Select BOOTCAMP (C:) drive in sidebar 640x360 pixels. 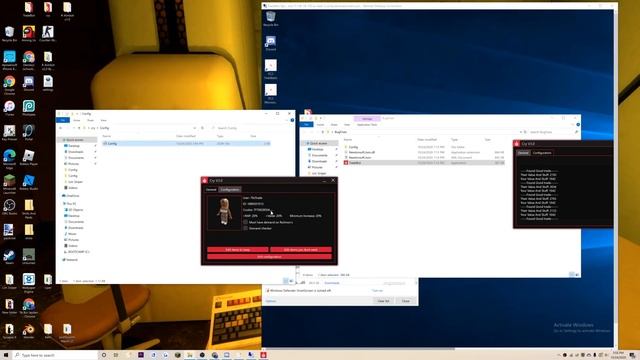pyautogui.click(x=77, y=251)
